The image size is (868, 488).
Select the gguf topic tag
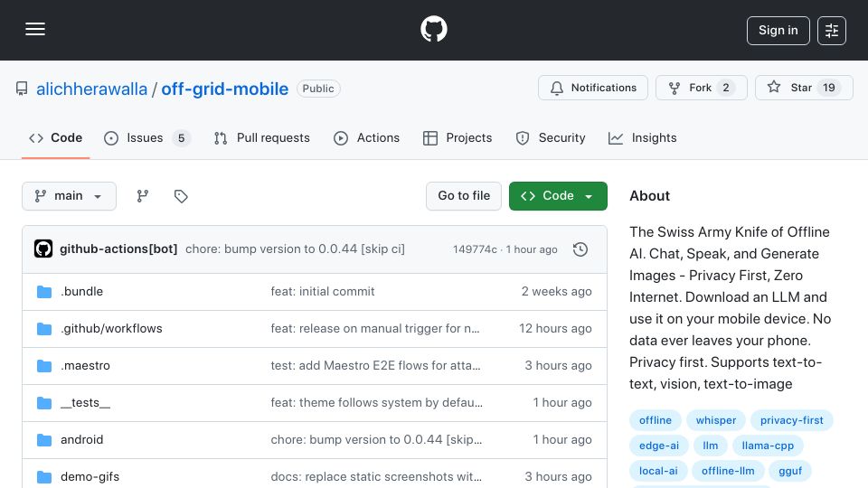coord(790,472)
